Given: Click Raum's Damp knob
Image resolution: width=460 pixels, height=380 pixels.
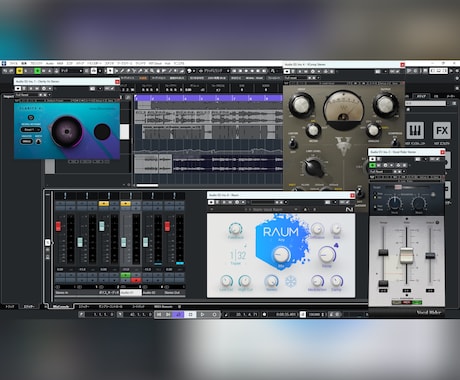Looking at the screenshot, I should click(336, 281).
